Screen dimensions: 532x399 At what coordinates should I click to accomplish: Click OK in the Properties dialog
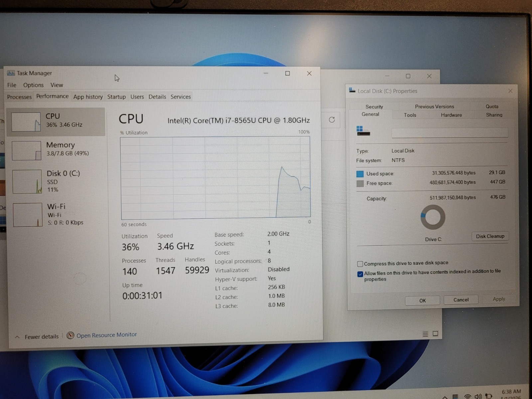click(422, 300)
